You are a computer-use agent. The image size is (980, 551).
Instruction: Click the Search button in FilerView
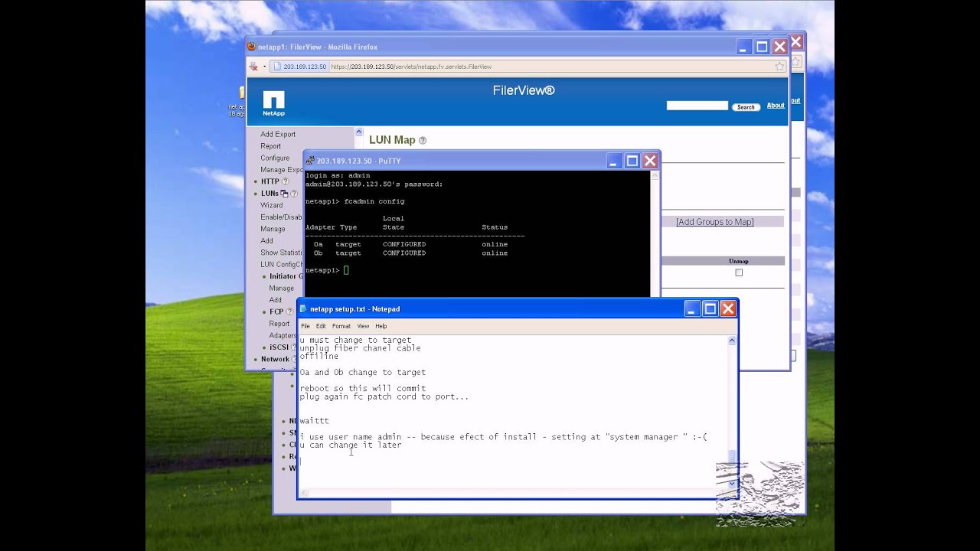click(746, 107)
